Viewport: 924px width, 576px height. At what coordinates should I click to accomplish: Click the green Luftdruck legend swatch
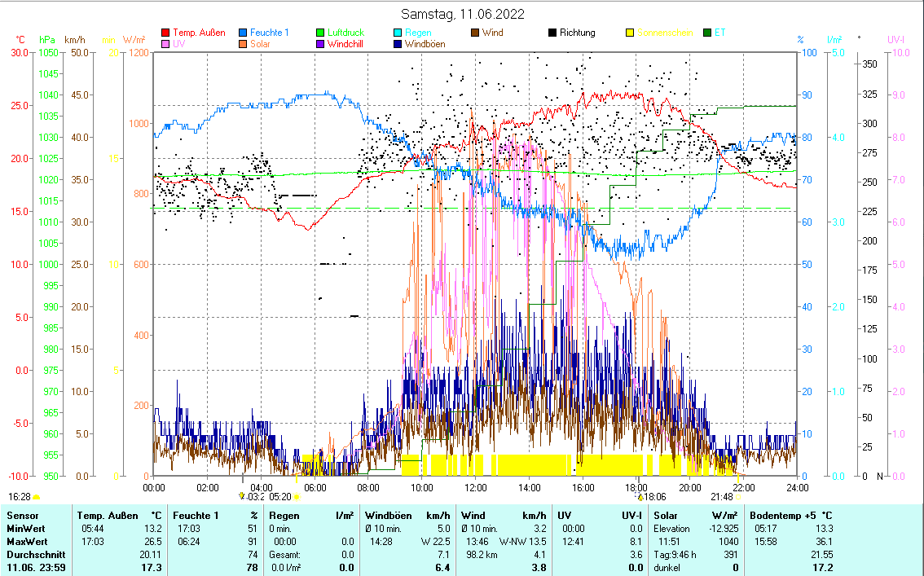(320, 33)
